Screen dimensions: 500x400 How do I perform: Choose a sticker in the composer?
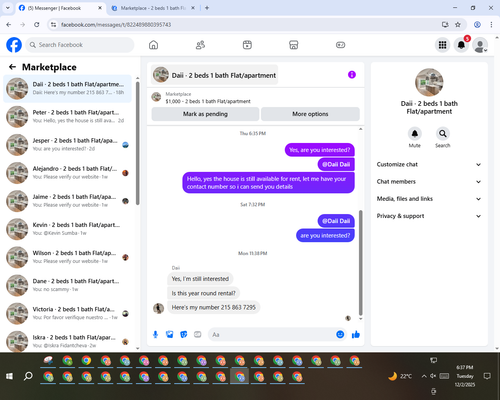184,334
